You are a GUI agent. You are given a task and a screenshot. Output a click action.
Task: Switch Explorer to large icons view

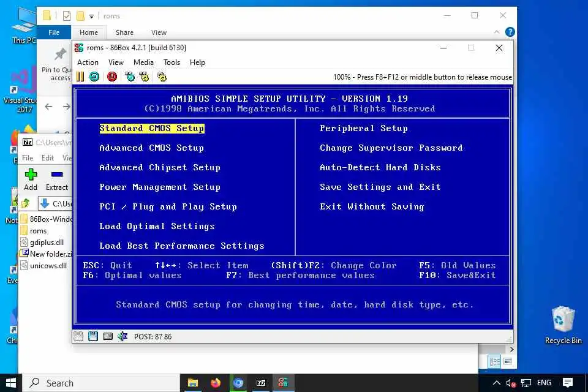click(508, 361)
